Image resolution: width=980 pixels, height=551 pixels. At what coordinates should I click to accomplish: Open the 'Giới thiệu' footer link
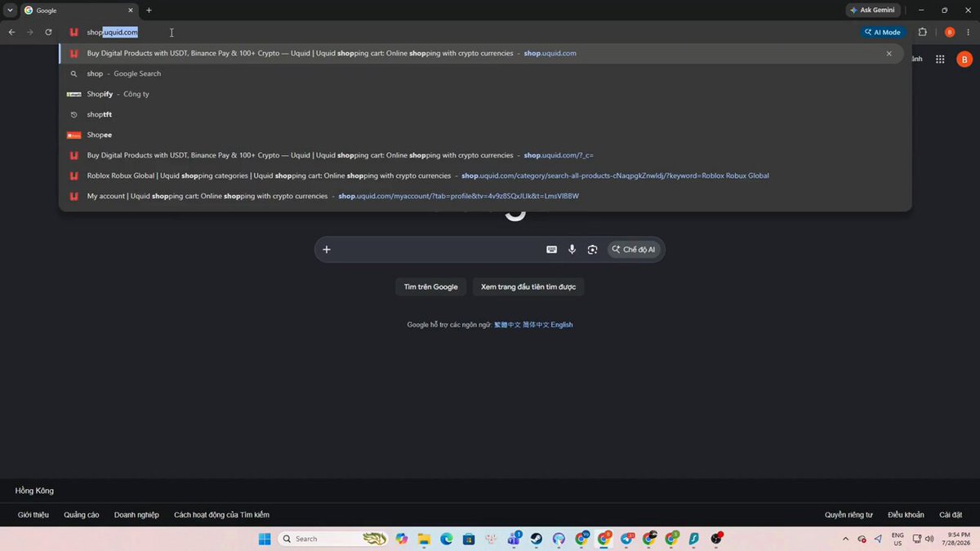point(33,515)
